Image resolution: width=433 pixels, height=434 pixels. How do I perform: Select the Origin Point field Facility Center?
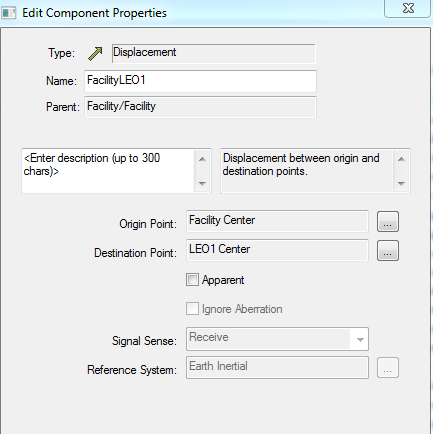[x=277, y=221]
